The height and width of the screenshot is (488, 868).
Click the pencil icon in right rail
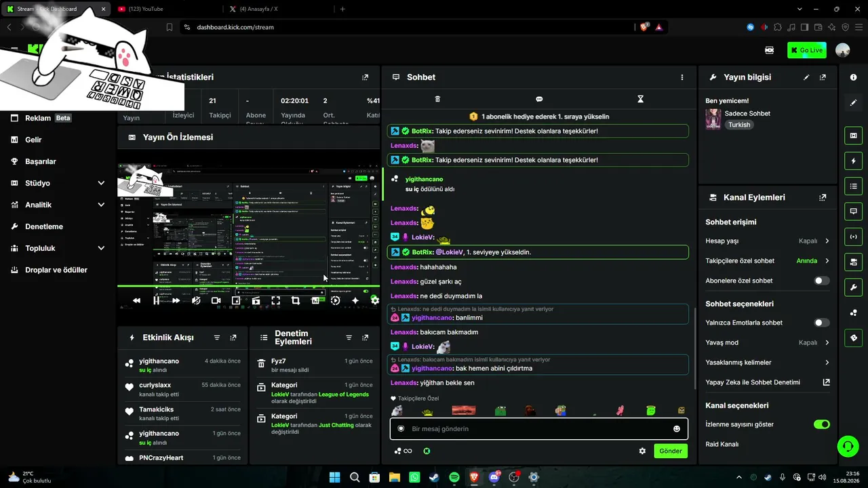(853, 103)
